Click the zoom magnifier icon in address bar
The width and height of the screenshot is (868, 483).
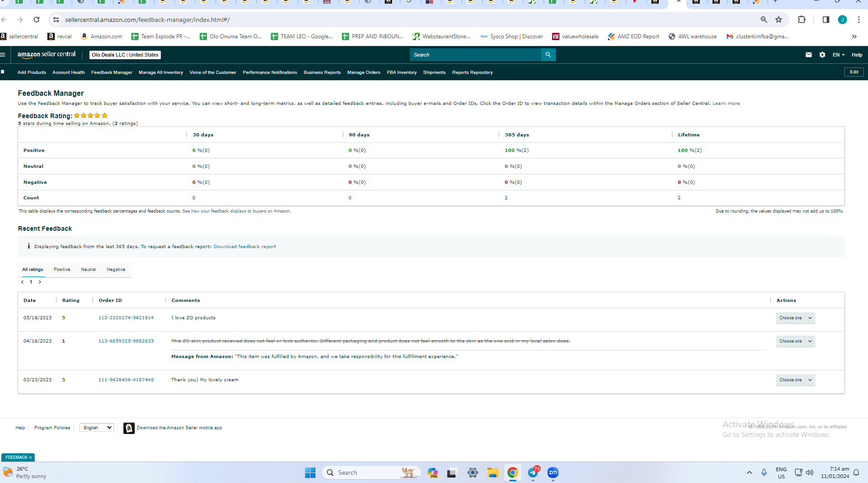764,20
